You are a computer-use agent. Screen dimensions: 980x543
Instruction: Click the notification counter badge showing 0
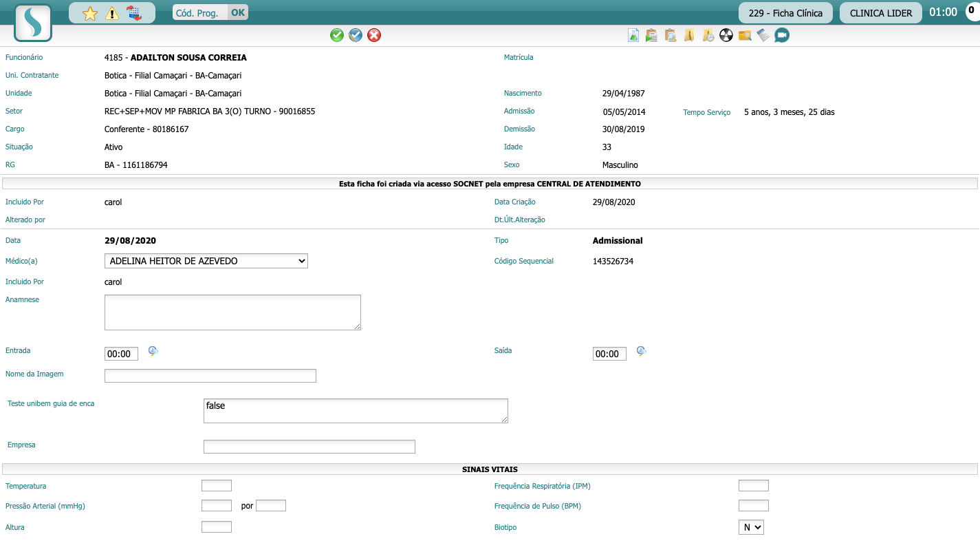click(973, 11)
